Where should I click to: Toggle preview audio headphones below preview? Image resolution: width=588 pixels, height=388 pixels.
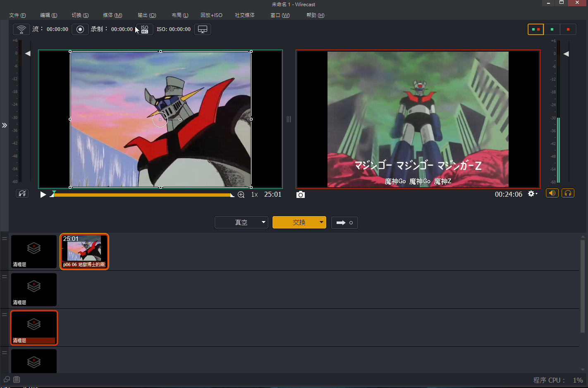tap(22, 193)
